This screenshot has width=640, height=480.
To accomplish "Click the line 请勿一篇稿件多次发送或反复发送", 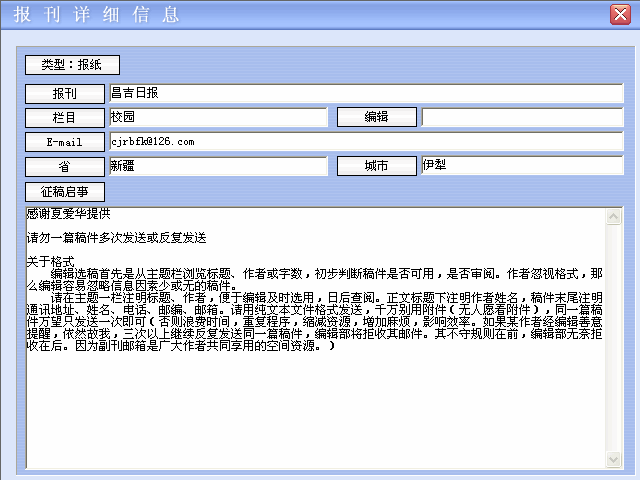I will 117,238.
